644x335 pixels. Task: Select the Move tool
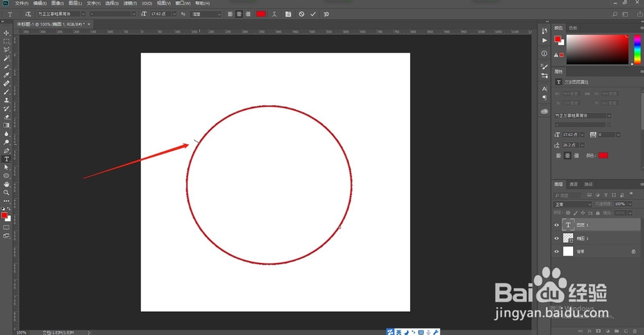[x=6, y=33]
